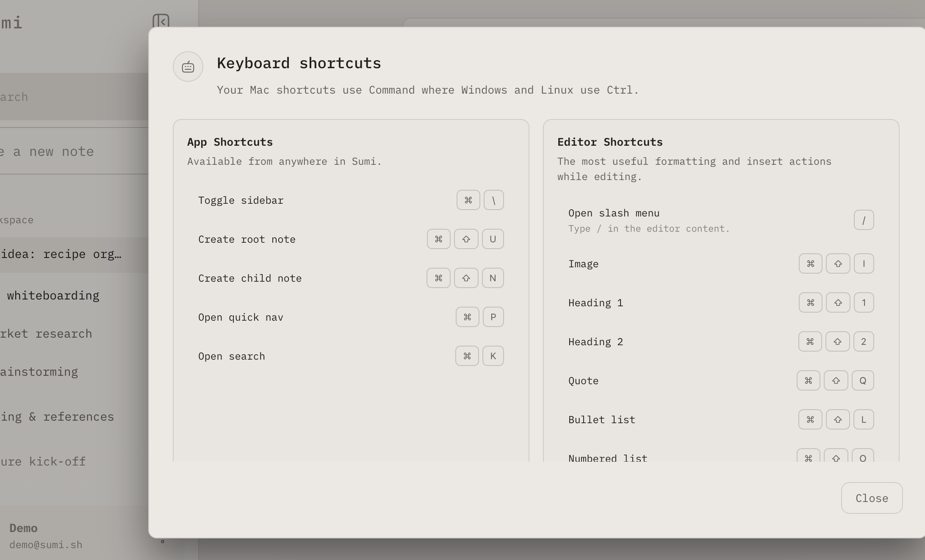Click the P key badge beside Open quick nav
The width and height of the screenshot is (925, 560).
point(493,317)
